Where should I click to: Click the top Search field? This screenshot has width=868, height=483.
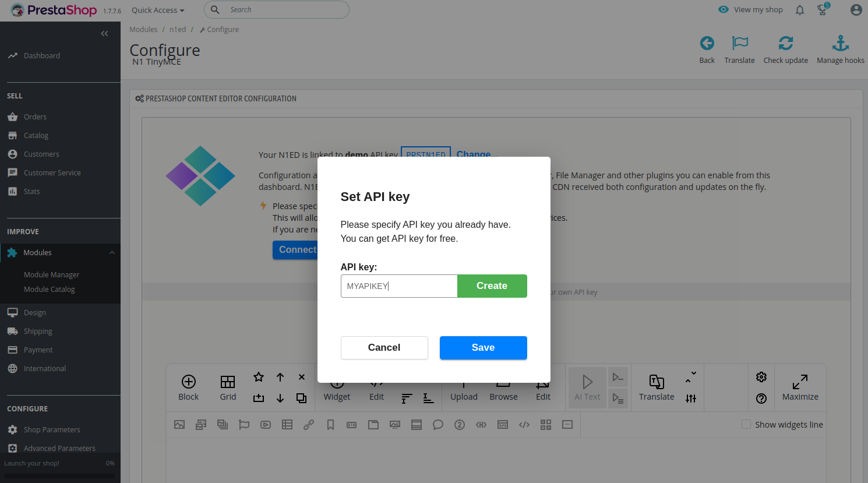(x=277, y=10)
